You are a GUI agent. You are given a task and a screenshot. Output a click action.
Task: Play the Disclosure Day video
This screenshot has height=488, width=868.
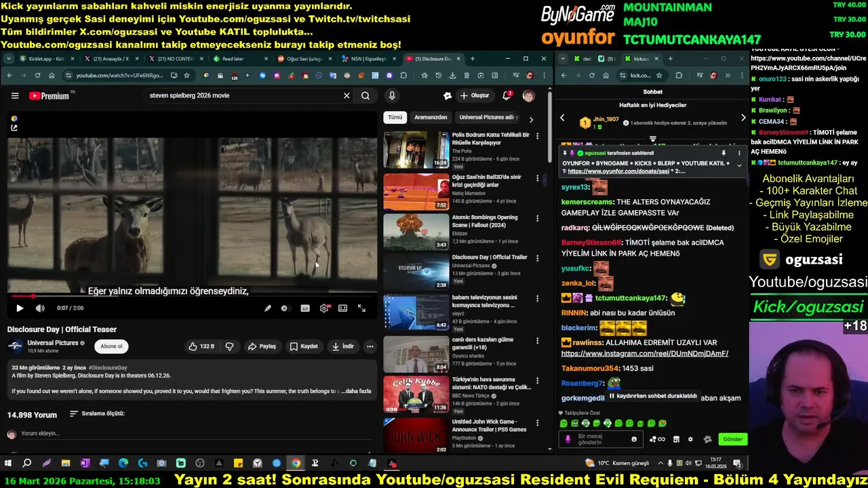(20, 308)
